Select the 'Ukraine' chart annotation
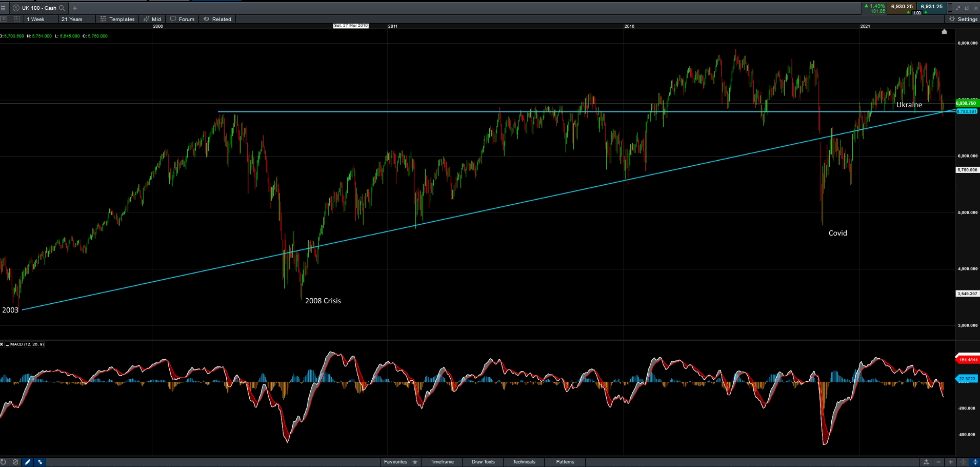The image size is (980, 467). pyautogui.click(x=909, y=105)
